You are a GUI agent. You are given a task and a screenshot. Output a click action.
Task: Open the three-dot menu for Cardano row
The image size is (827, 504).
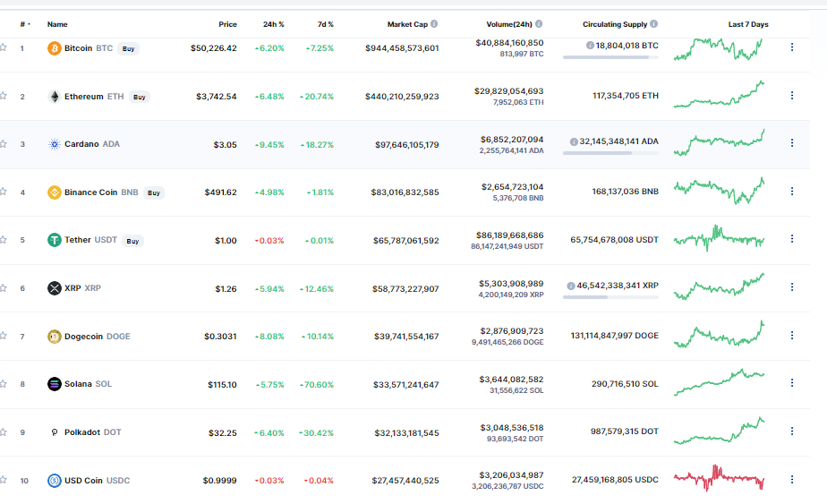pyautogui.click(x=792, y=143)
